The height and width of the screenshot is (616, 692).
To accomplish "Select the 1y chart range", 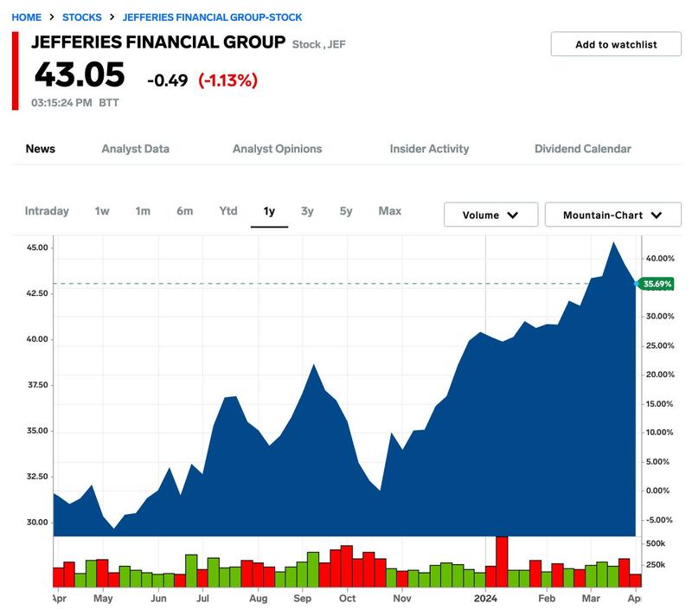I will [269, 211].
